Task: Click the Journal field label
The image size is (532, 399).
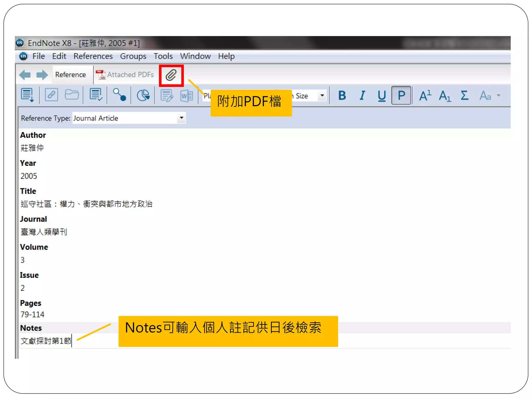Action: pyautogui.click(x=34, y=219)
